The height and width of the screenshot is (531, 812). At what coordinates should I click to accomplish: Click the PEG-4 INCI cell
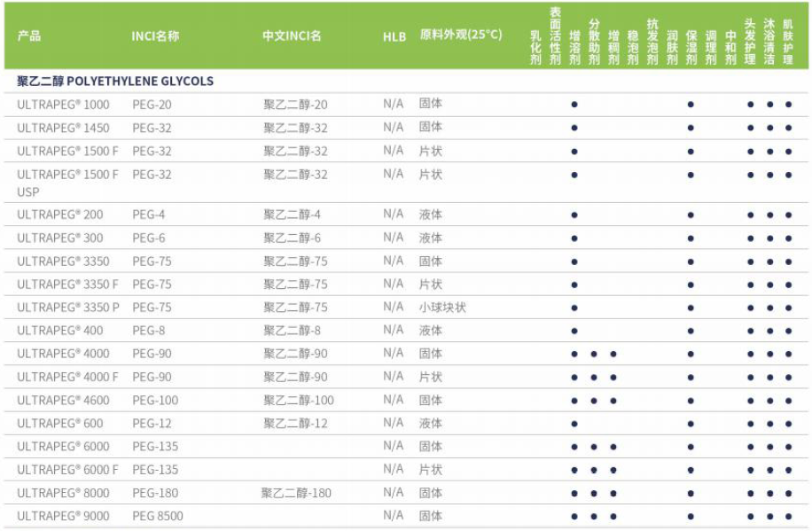click(x=149, y=215)
